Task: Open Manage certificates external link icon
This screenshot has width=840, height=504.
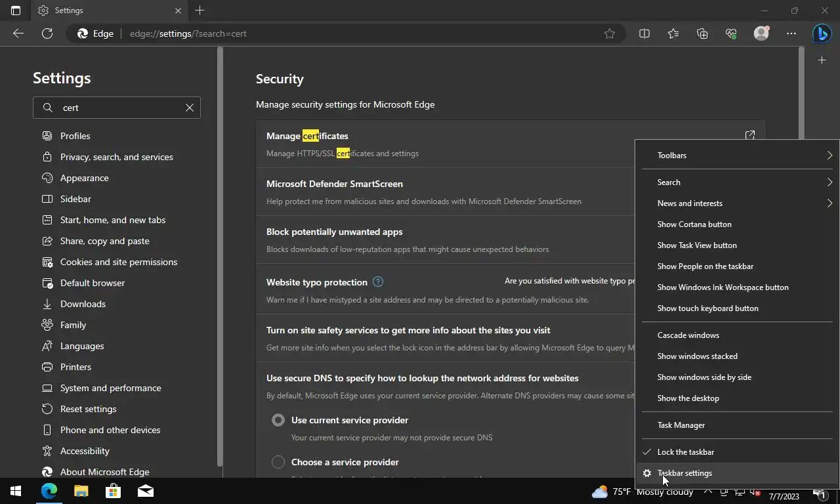Action: [750, 135]
